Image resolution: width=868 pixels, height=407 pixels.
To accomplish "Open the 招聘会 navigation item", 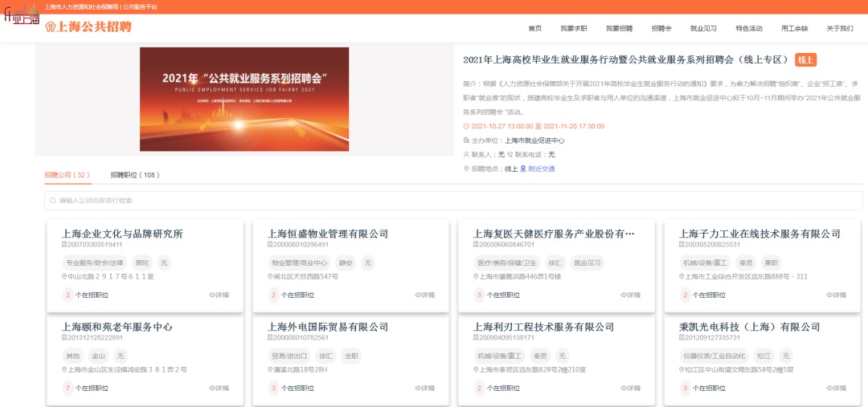I will (661, 29).
